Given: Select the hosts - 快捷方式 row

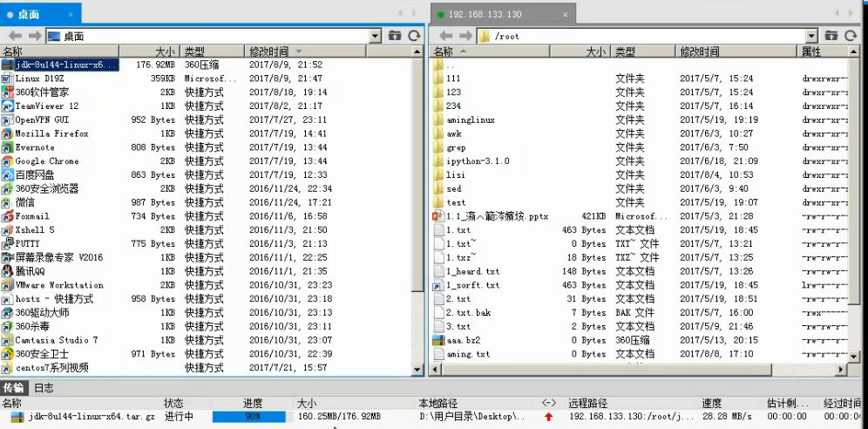Looking at the screenshot, I should [206, 299].
